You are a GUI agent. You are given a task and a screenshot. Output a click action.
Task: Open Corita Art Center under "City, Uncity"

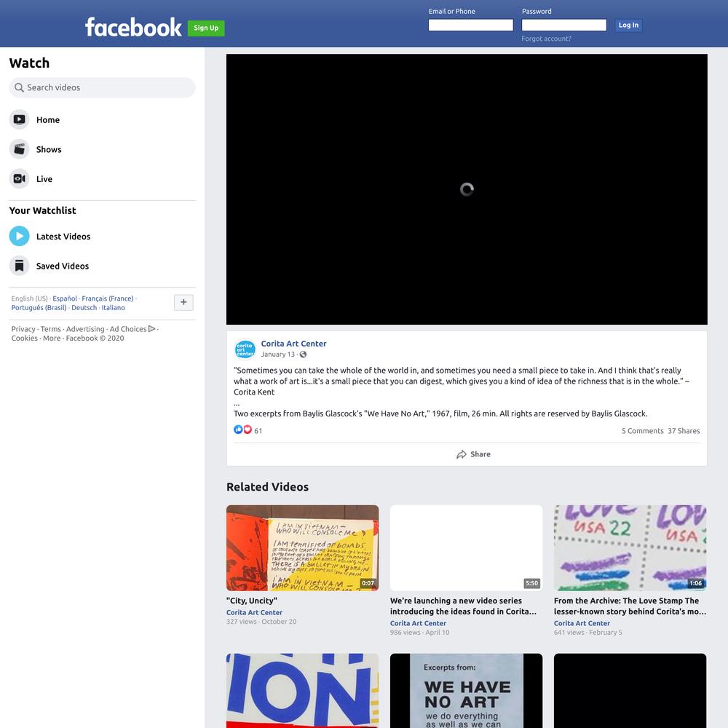254,612
